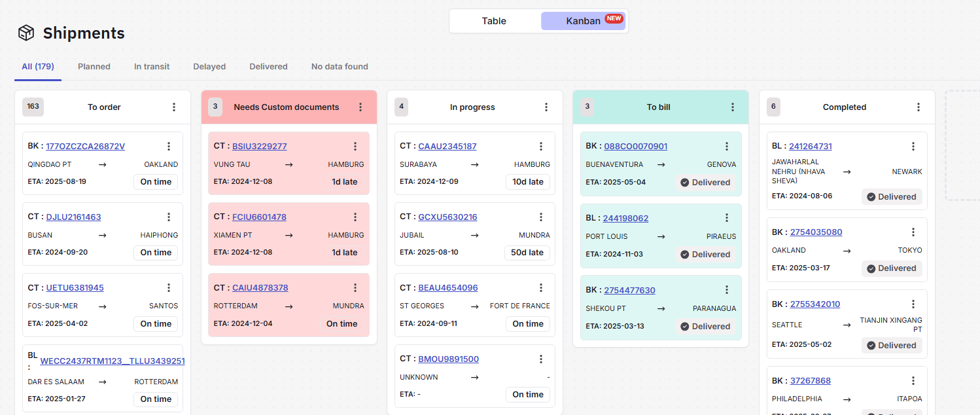Viewport: 980px width, 415px height.
Task: Switch to Kanban view
Action: tap(583, 21)
